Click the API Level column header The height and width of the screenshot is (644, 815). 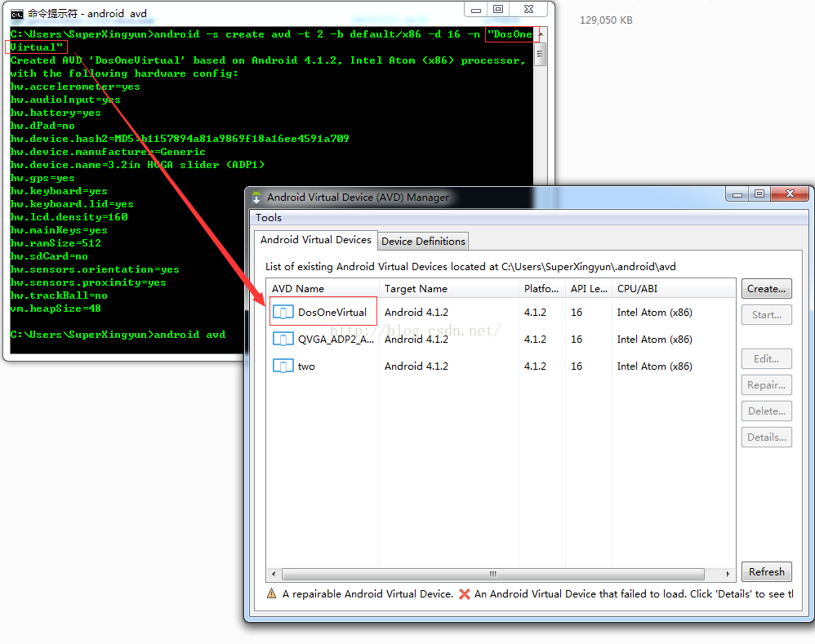point(588,288)
